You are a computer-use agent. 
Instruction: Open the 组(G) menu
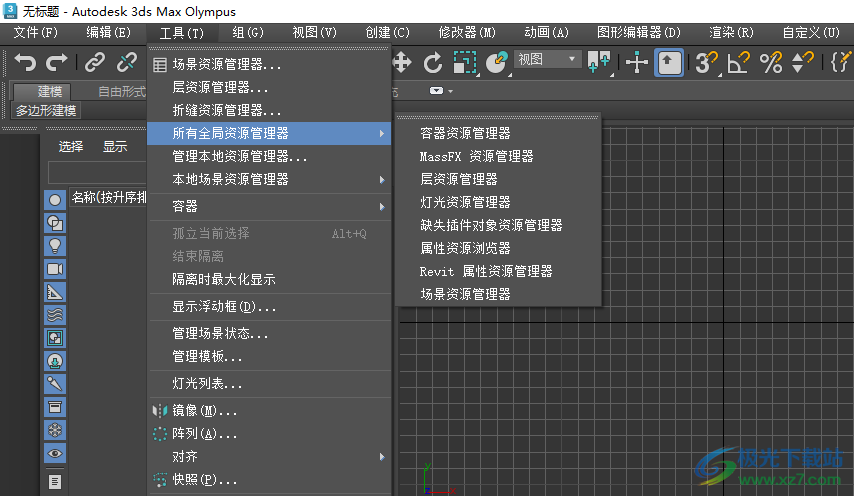click(248, 33)
